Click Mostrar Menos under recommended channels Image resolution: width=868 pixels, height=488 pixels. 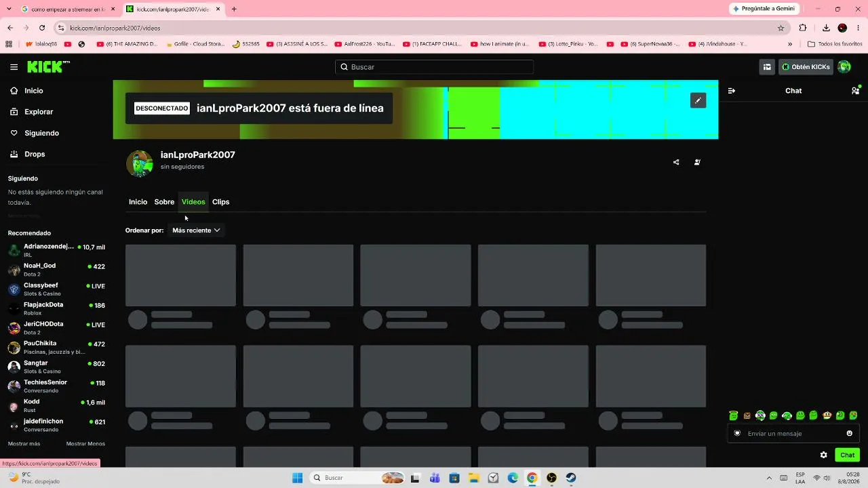85,444
